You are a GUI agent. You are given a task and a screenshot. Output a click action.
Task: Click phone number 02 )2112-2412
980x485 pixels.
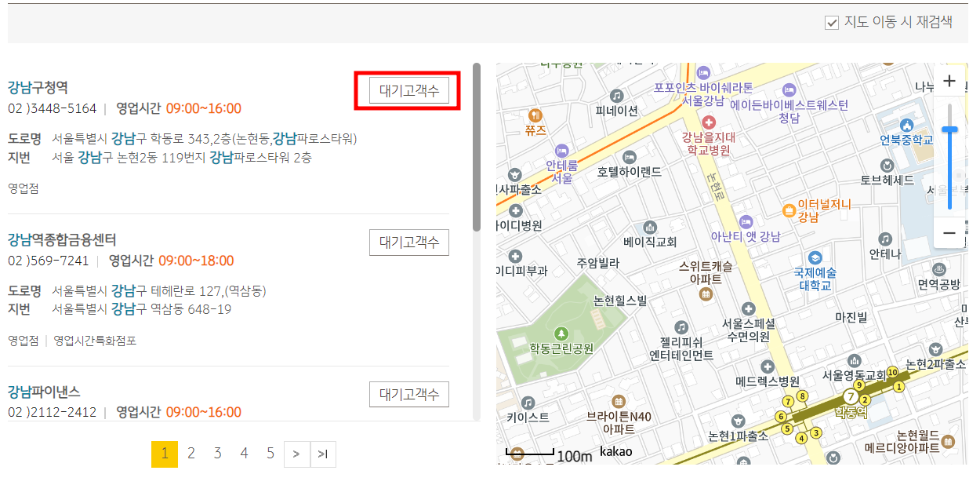click(x=53, y=412)
